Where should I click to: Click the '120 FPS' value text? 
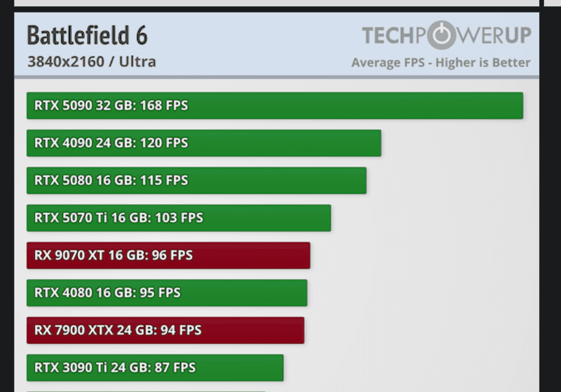pyautogui.click(x=164, y=143)
